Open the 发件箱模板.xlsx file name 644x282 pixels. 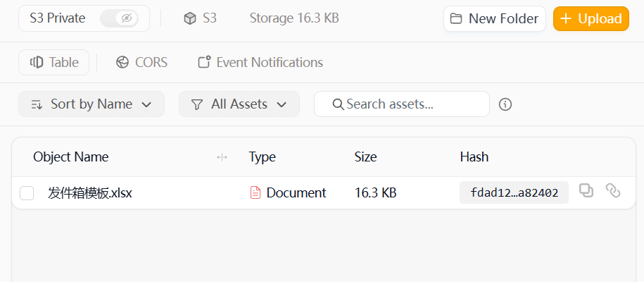pos(90,192)
